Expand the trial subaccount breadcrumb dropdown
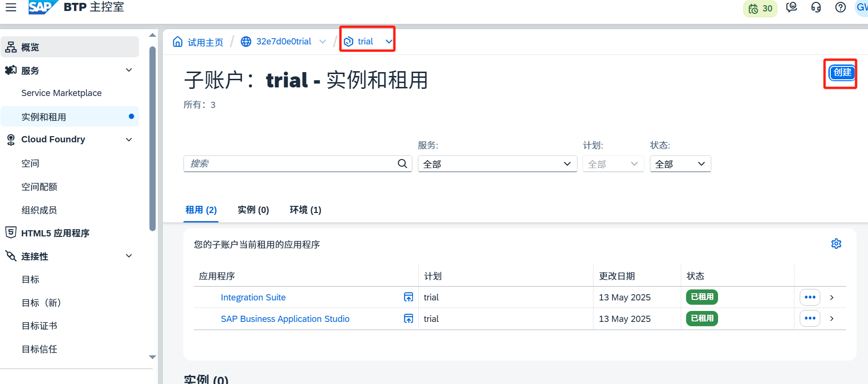 [x=389, y=42]
